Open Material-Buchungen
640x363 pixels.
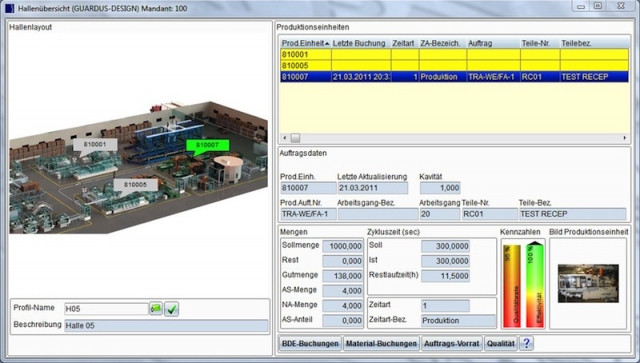[x=381, y=343]
